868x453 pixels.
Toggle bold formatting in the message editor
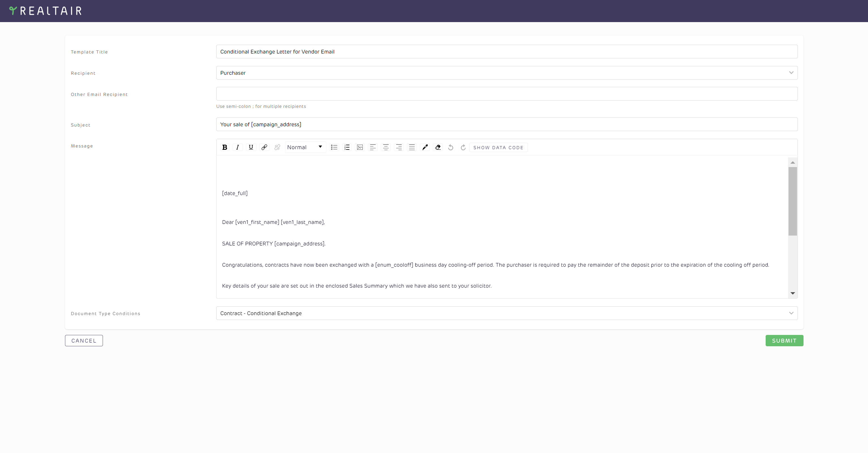click(x=225, y=147)
